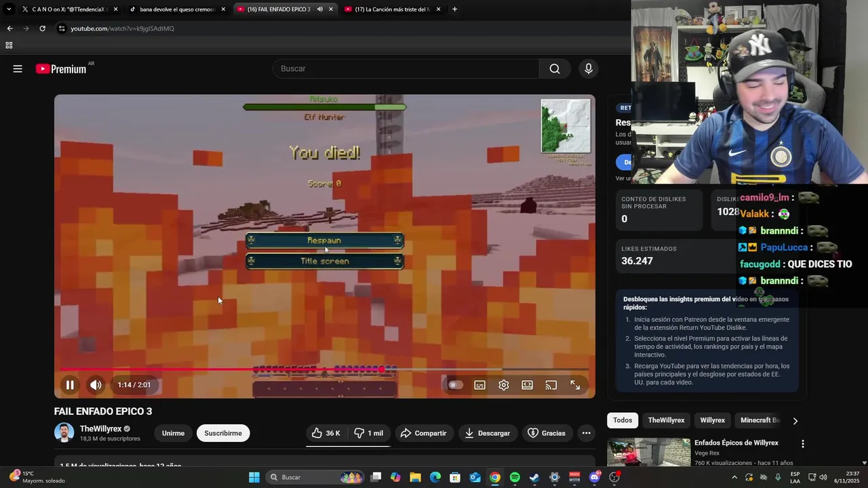Open Task View on the taskbar
Screen dimensions: 868x488
(x=376, y=477)
